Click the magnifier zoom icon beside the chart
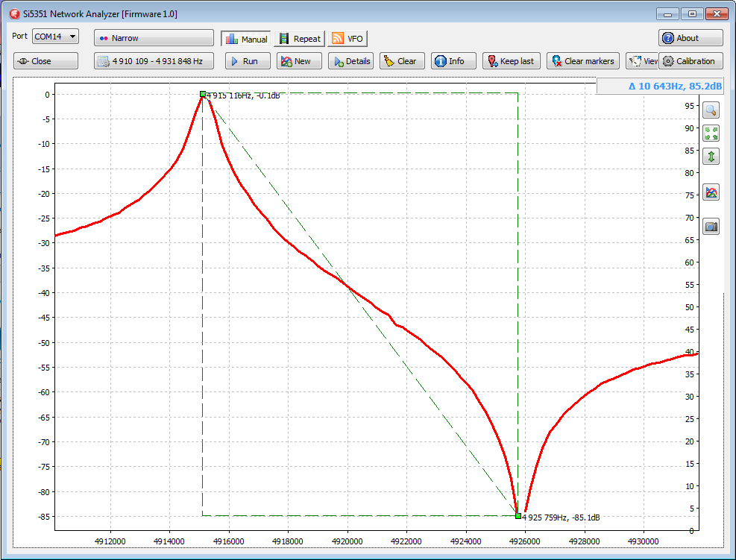The image size is (736, 560). [x=711, y=110]
